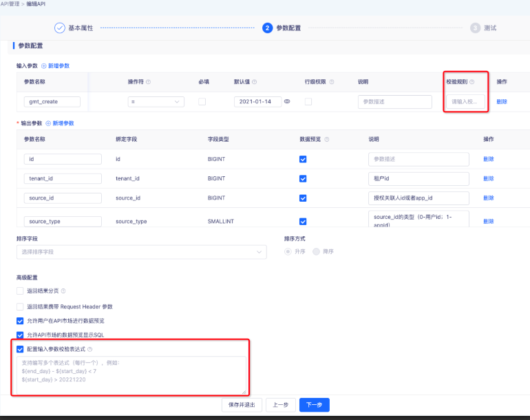The image size is (530, 420).
Task: Click help icon next to 数据预览 header
Action: pos(326,139)
